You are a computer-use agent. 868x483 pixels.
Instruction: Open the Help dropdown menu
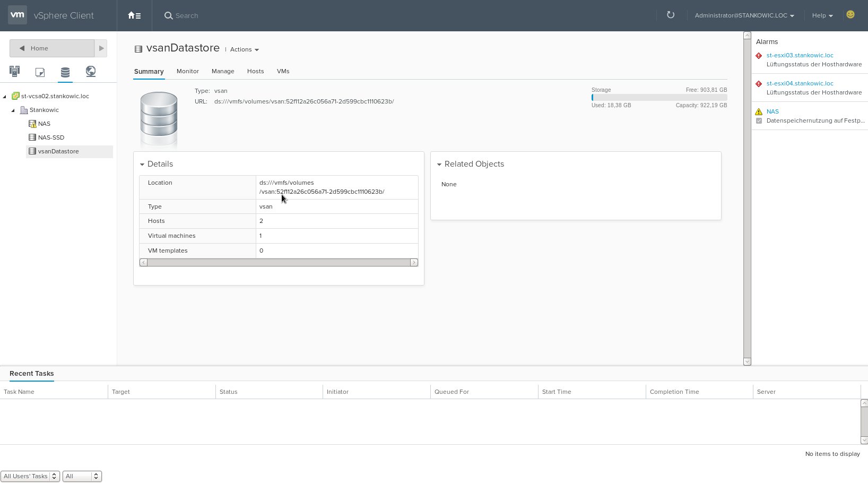pyautogui.click(x=822, y=15)
